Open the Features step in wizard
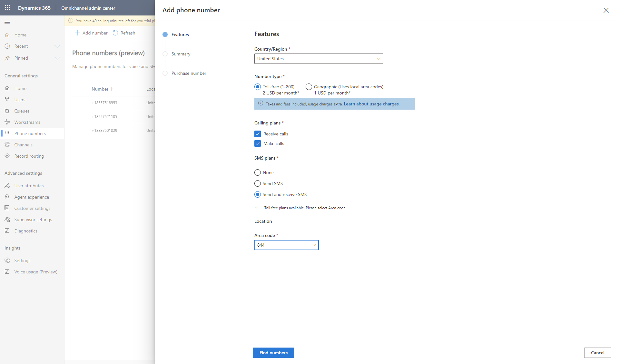This screenshot has height=364, width=619. [x=180, y=34]
